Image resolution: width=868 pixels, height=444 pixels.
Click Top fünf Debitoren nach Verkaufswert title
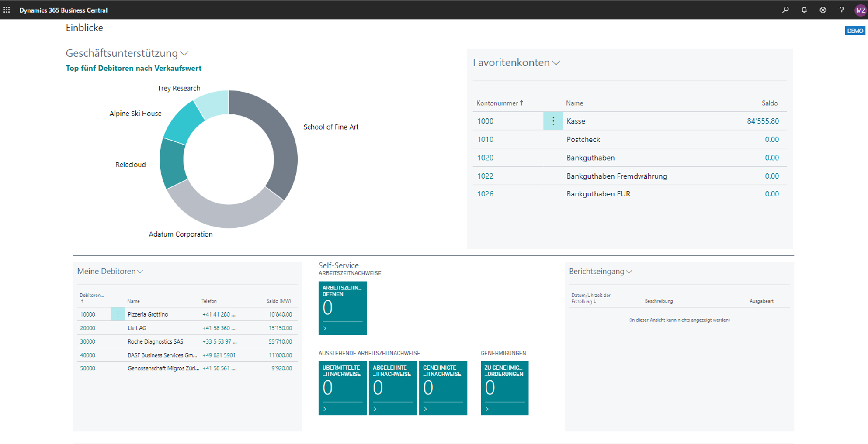133,68
